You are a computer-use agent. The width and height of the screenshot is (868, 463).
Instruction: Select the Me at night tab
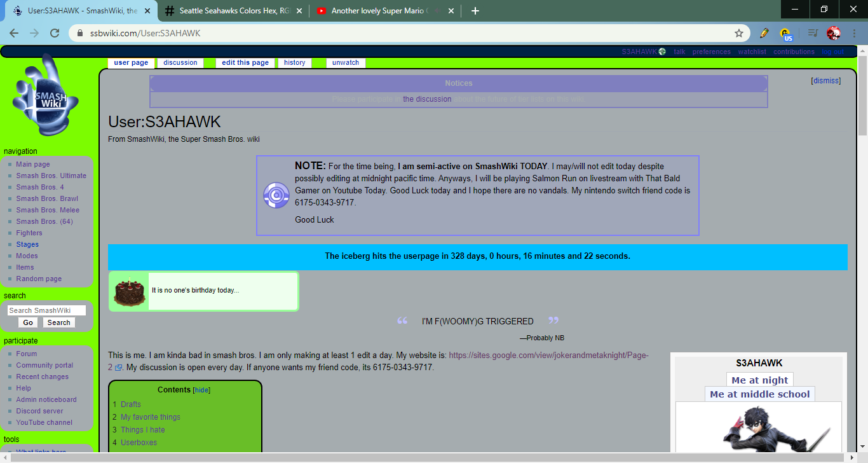[x=759, y=380]
